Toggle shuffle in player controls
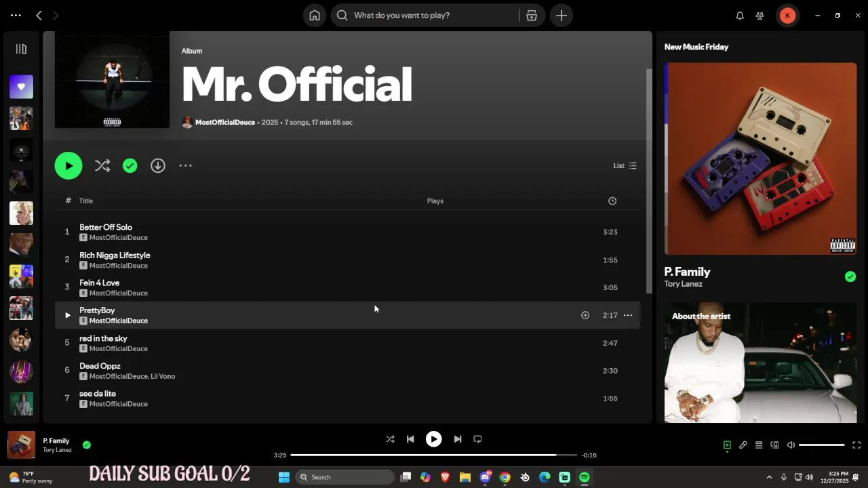The width and height of the screenshot is (868, 488). click(x=390, y=439)
